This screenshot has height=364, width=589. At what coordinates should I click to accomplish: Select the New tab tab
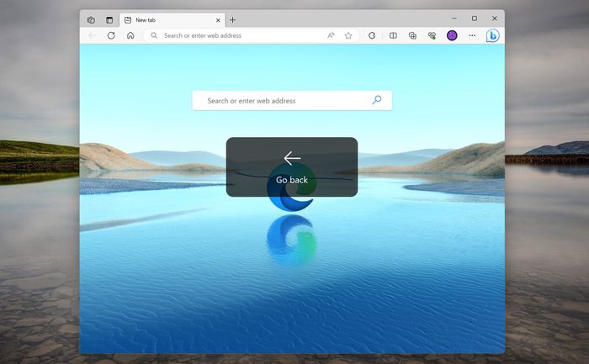point(172,20)
